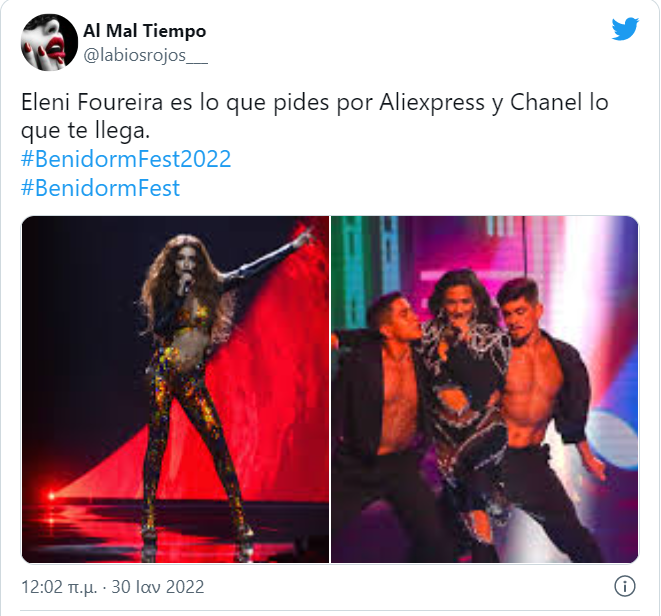Click 'Eleni Foureira' at the tweet start
The height and width of the screenshot is (616, 661).
tap(92, 102)
